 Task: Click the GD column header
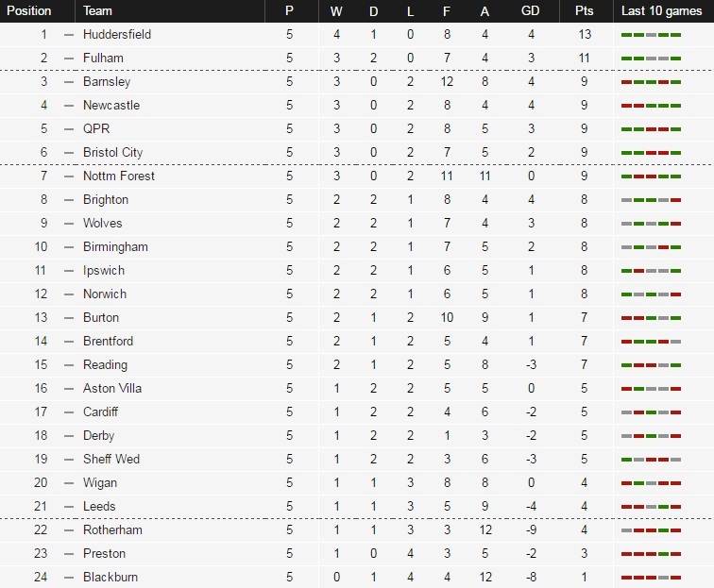click(x=530, y=11)
